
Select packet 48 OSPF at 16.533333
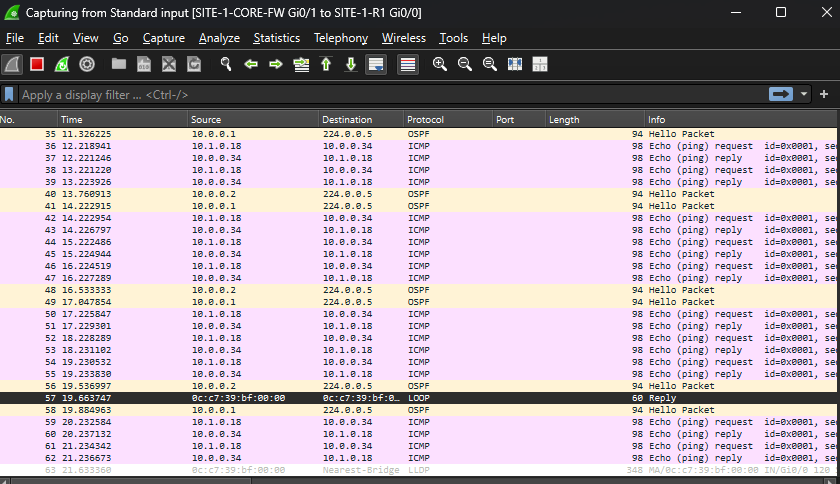pos(418,290)
